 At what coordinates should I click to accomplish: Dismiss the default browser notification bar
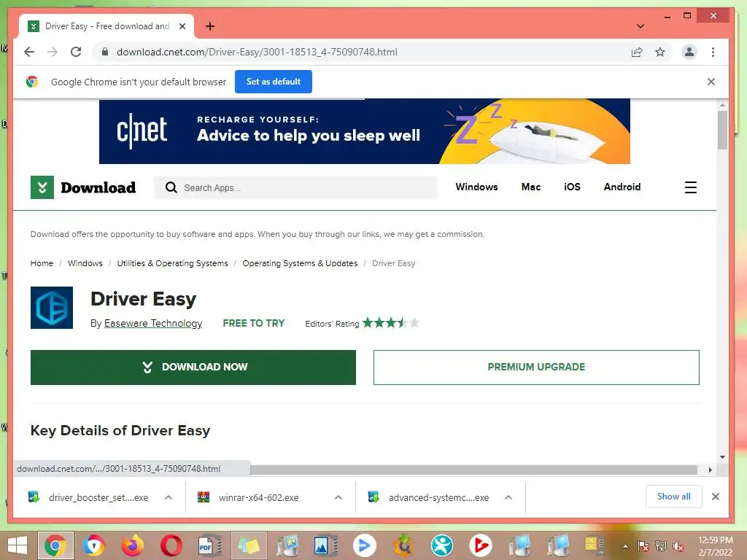tap(711, 82)
